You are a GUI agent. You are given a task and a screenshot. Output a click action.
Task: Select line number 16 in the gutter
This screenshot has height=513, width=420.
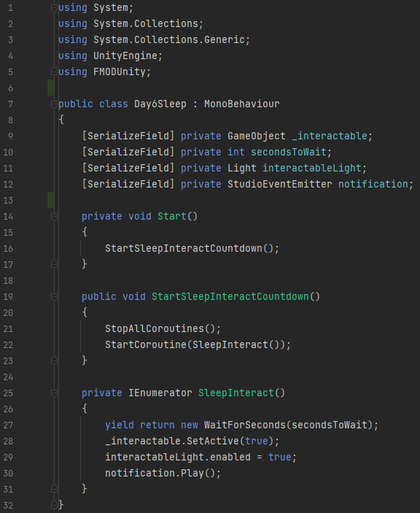click(8, 249)
